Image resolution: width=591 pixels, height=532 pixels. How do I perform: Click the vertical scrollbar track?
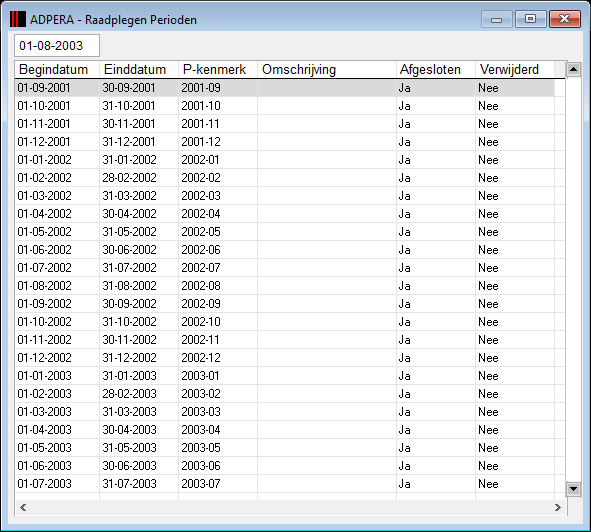[x=573, y=279]
